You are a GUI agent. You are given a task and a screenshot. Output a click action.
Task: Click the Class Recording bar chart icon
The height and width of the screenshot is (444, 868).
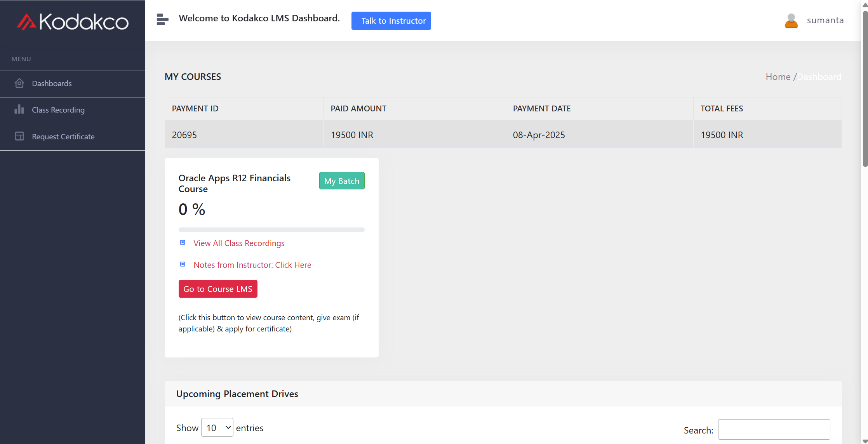(19, 109)
